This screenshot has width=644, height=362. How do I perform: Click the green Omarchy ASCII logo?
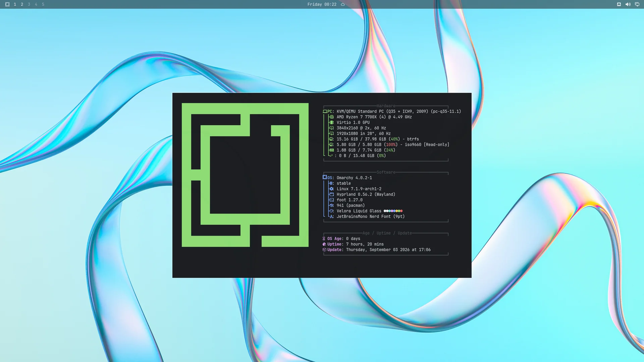pos(245,175)
